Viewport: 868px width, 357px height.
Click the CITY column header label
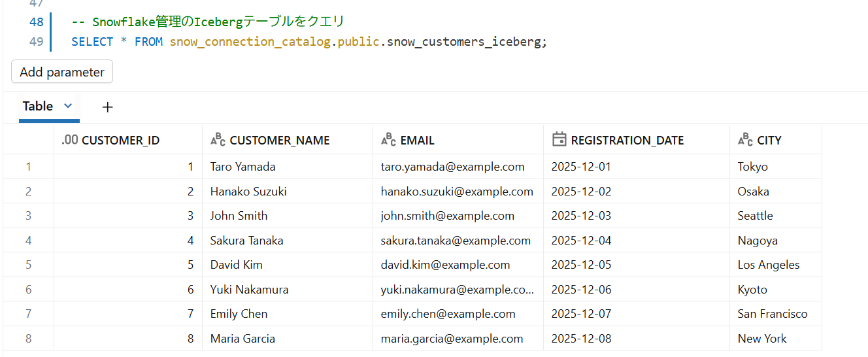(x=769, y=140)
